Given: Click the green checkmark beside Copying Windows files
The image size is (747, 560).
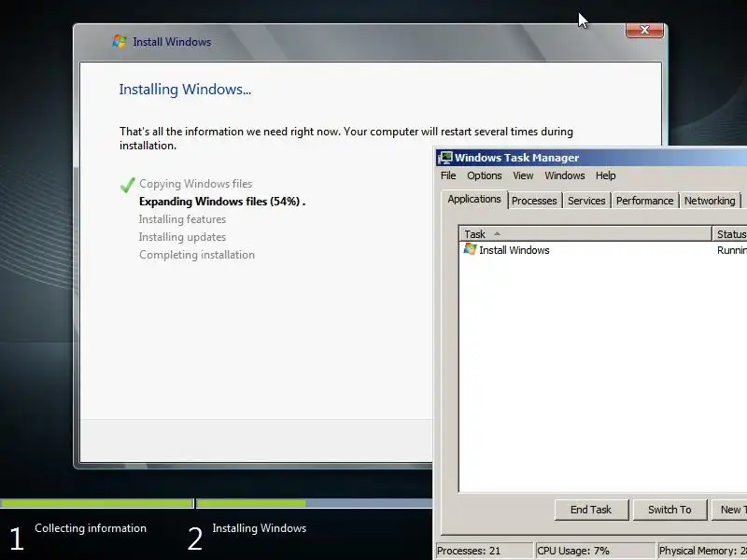Looking at the screenshot, I should (128, 185).
